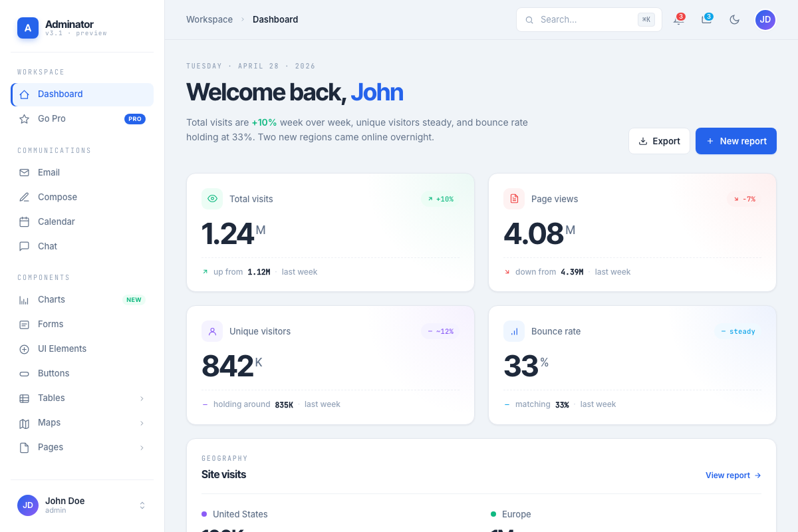Open the messages icon in top bar
This screenshot has width=798, height=532.
pyautogui.click(x=706, y=20)
